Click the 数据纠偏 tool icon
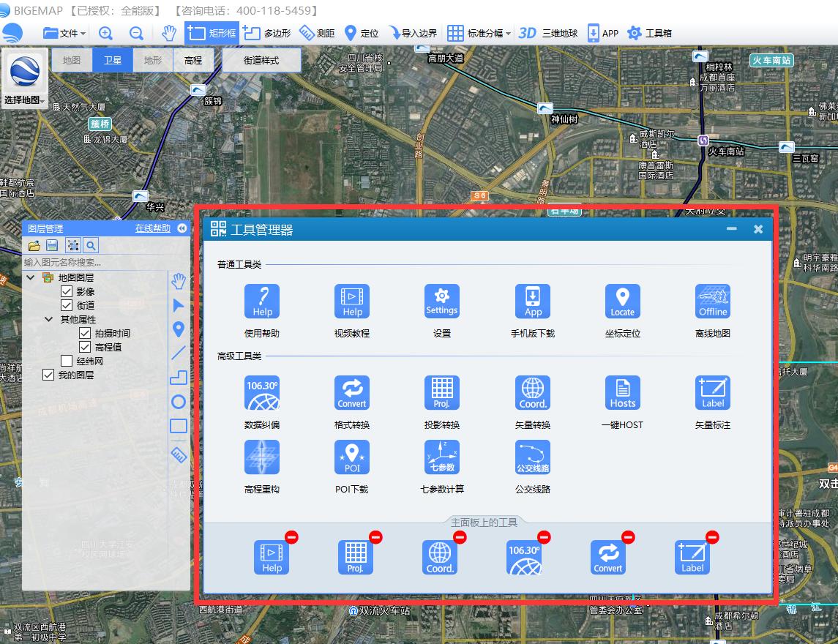 click(x=262, y=393)
